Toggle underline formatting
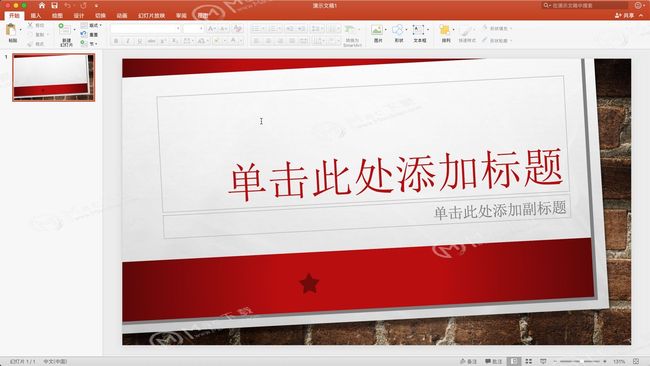Viewport: 650px width, 366px height. pos(140,41)
